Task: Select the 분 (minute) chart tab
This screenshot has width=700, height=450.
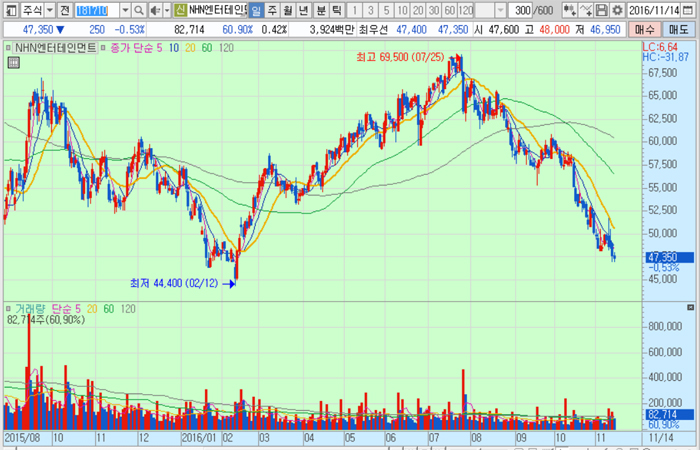Action: [x=321, y=10]
